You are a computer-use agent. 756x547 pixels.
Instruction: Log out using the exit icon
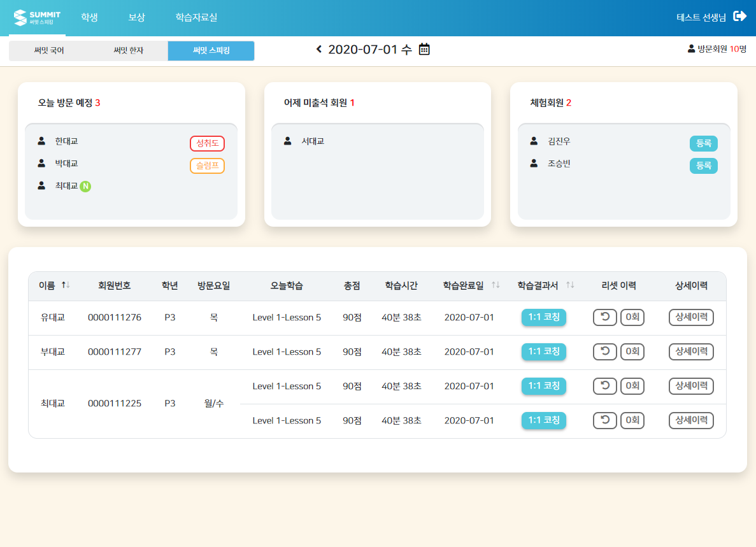tap(739, 17)
